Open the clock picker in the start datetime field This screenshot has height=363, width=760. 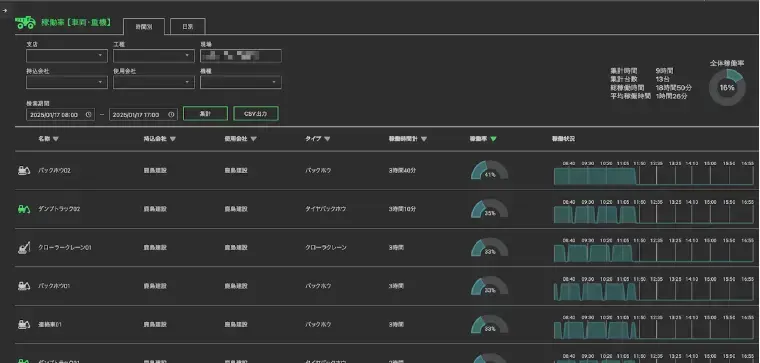(x=88, y=115)
